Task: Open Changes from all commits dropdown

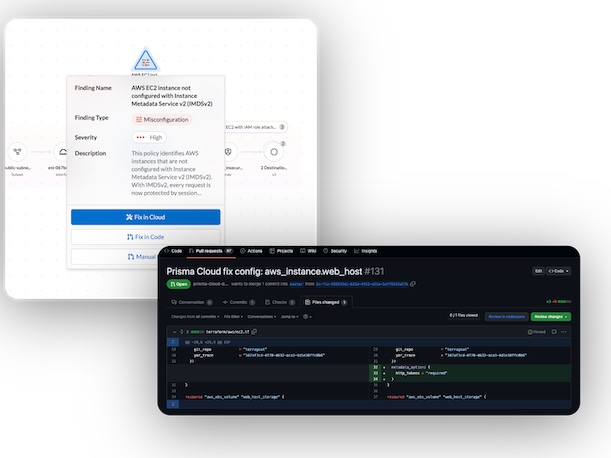Action: click(x=194, y=316)
